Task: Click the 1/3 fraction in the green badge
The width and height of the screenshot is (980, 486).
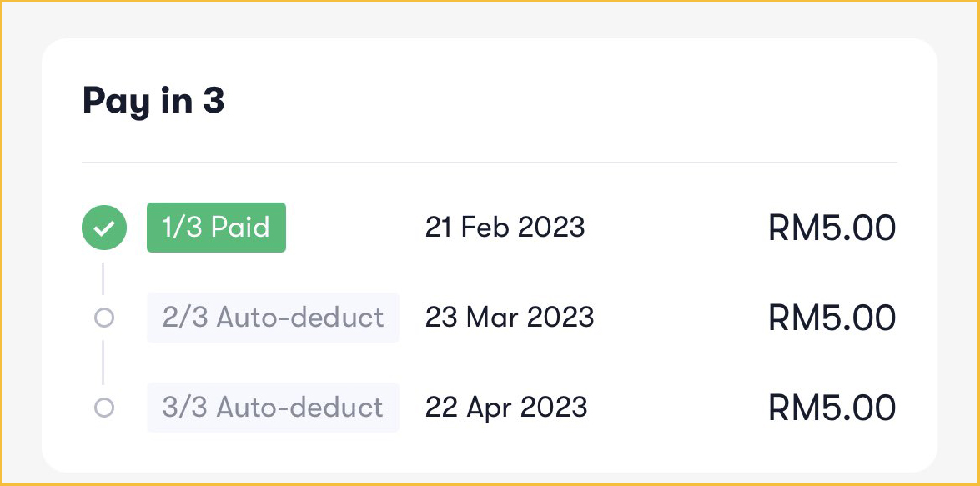Action: tap(181, 228)
